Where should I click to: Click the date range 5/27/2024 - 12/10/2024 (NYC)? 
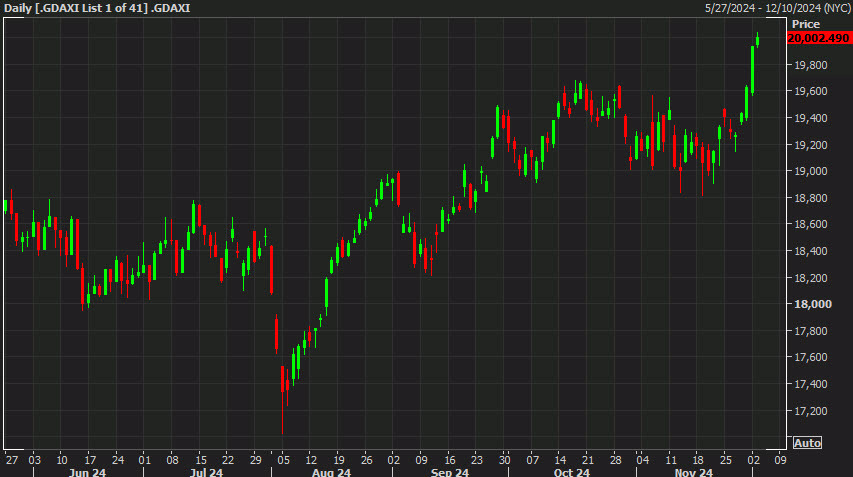[777, 8]
